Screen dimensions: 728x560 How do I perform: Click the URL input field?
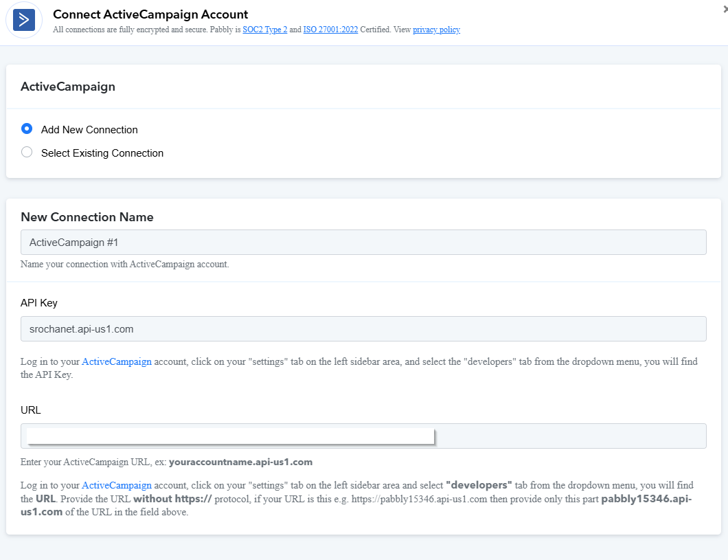pos(363,436)
